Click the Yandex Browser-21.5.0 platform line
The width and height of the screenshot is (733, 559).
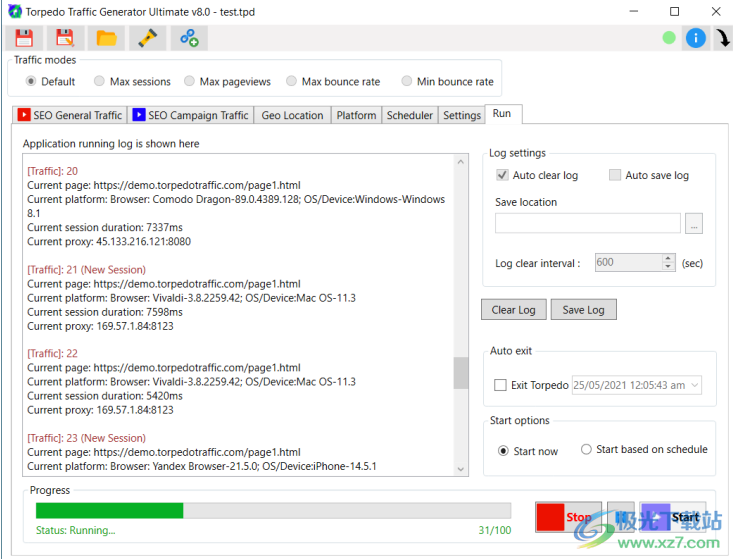201,466
